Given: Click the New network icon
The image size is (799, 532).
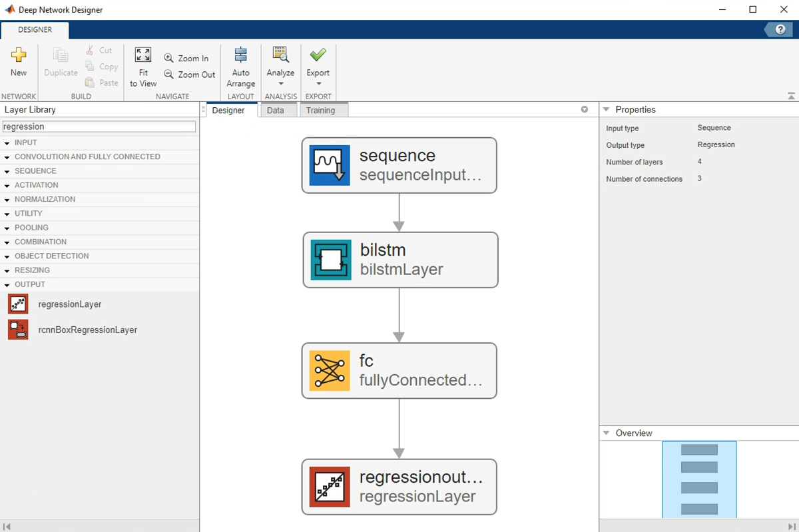Looking at the screenshot, I should (x=19, y=56).
